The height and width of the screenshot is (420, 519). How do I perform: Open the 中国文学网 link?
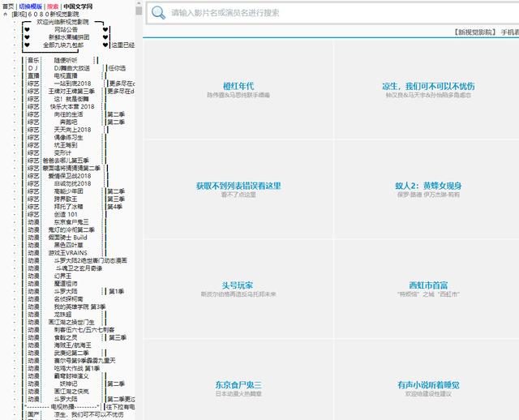coord(78,6)
